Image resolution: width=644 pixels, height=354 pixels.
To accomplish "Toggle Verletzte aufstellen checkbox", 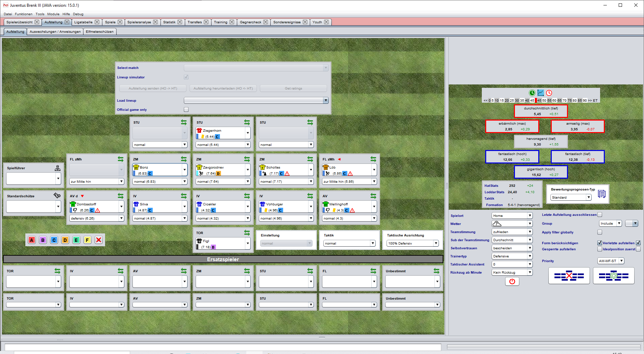I will (x=638, y=243).
